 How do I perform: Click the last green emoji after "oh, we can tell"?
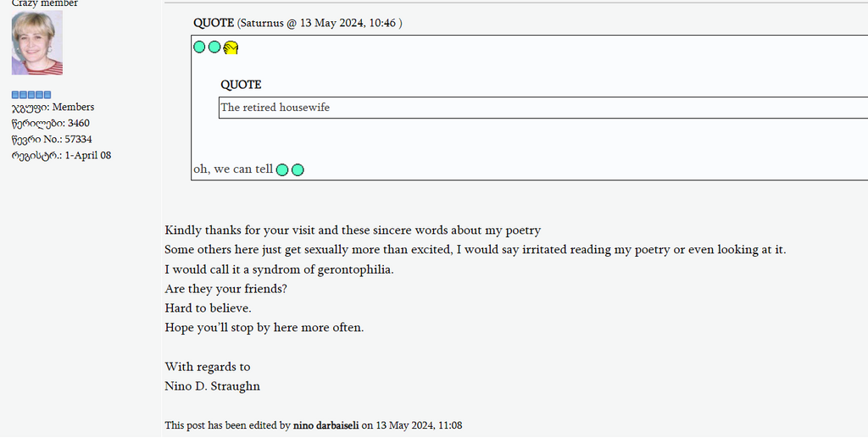[x=298, y=169]
